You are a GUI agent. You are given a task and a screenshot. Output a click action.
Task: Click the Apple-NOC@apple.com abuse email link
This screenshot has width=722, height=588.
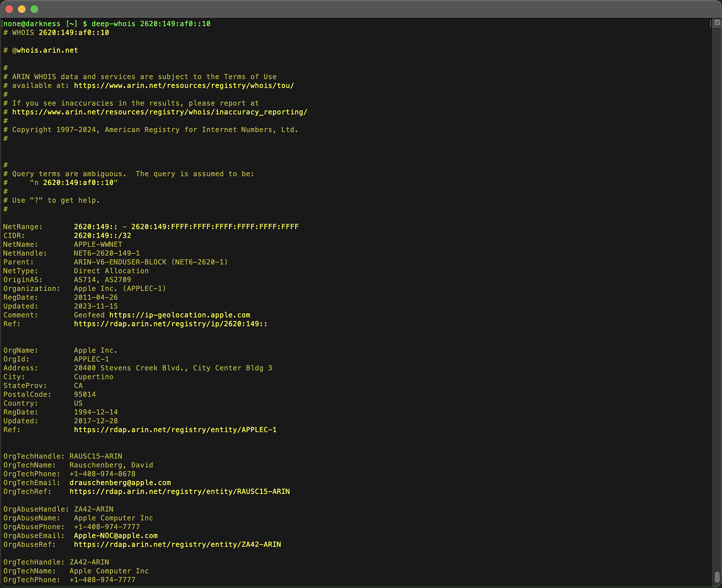coord(116,535)
